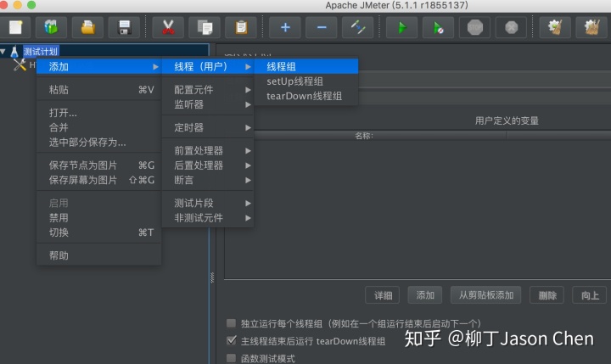Image resolution: width=611 pixels, height=364 pixels.
Task: Open the 配置元件 submenu
Action: click(x=208, y=90)
